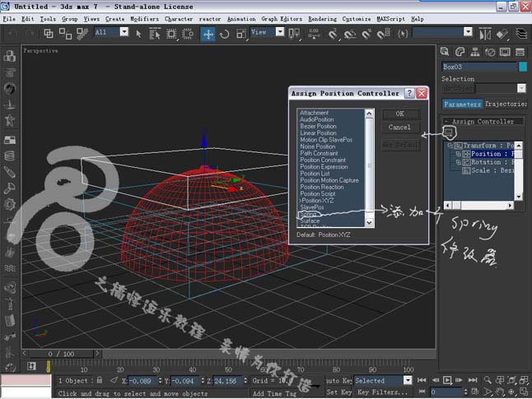Click the '0 / 100' time slider

[61, 354]
